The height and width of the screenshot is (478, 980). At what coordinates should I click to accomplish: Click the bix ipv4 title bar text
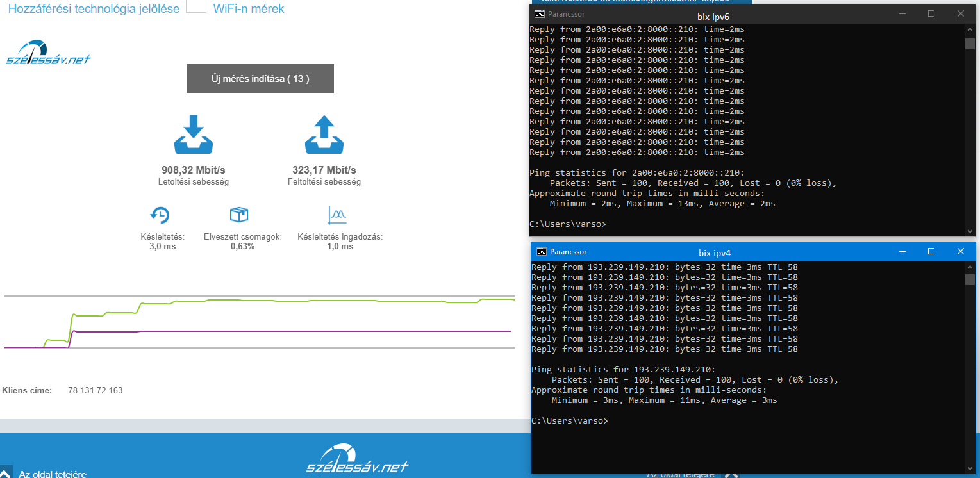pyautogui.click(x=715, y=253)
